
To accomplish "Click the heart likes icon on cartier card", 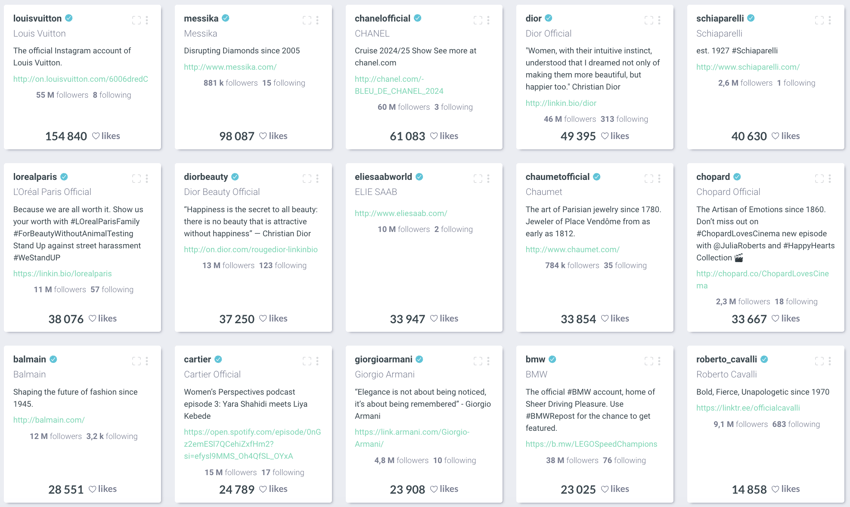I will (263, 489).
